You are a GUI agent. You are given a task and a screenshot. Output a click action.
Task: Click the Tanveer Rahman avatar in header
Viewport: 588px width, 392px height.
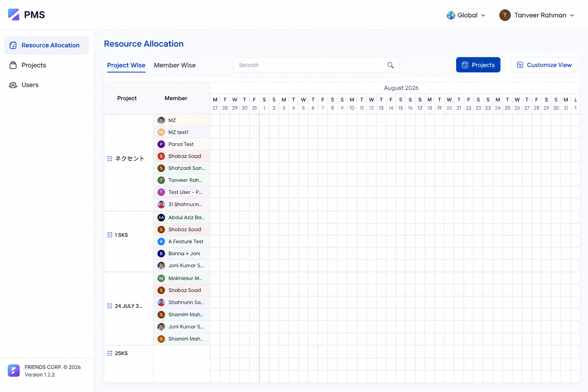click(x=505, y=15)
